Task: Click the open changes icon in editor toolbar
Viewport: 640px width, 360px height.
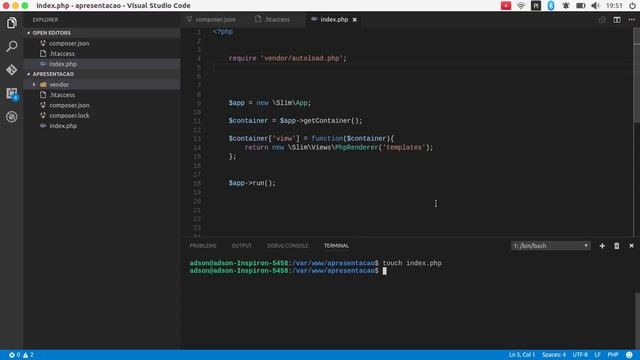Action: pos(602,20)
